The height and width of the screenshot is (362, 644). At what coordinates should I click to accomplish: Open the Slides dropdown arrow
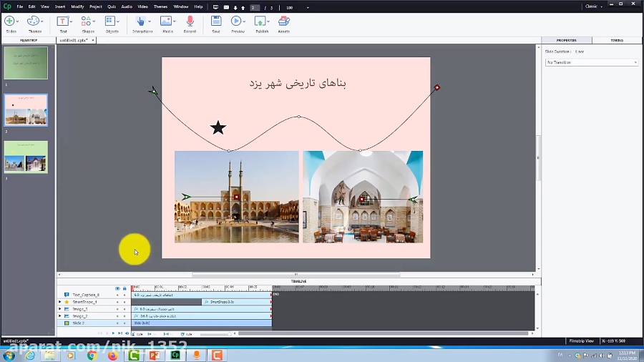tap(17, 21)
